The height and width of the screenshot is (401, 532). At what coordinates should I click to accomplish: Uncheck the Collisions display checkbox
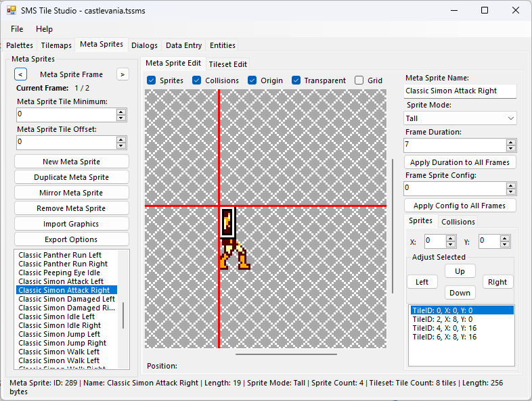pyautogui.click(x=196, y=80)
